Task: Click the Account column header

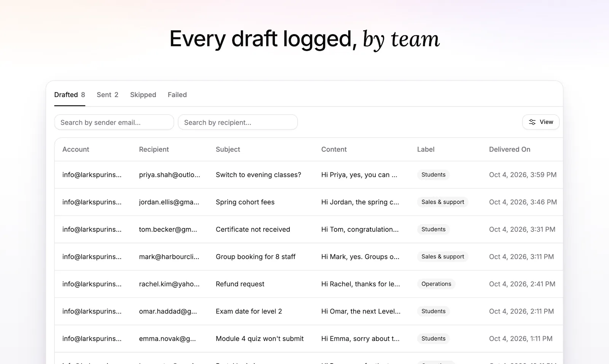Action: click(x=76, y=149)
